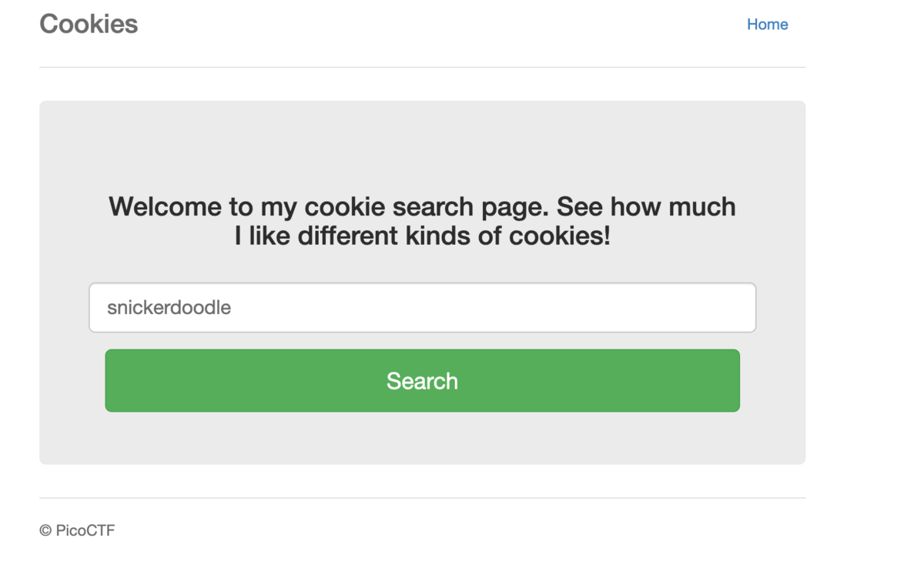
Task: Click the copyright symbol in the footer
Action: tap(45, 530)
